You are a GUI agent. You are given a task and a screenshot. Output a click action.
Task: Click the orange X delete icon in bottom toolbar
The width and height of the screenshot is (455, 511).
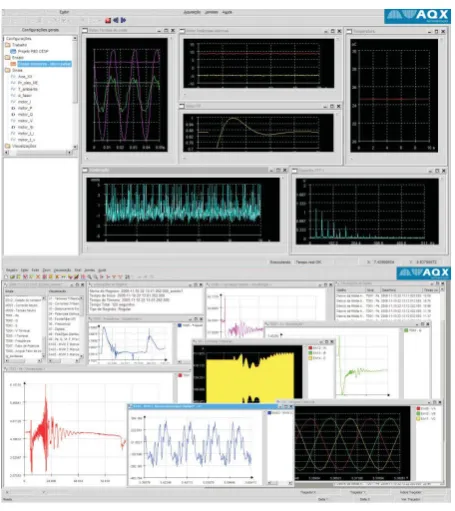(38, 277)
